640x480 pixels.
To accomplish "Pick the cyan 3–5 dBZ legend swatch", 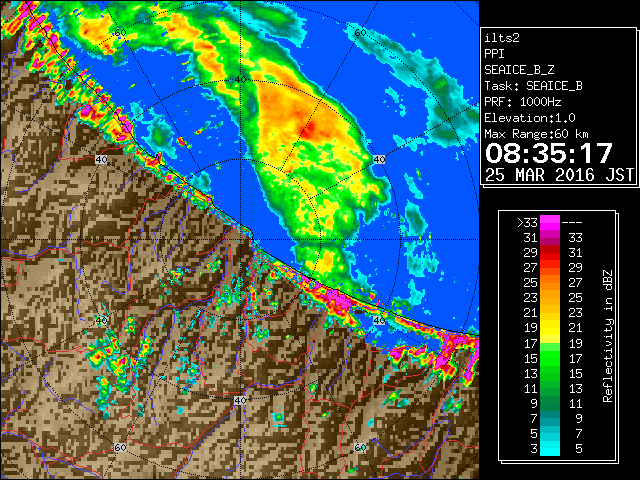I will pos(550,448).
